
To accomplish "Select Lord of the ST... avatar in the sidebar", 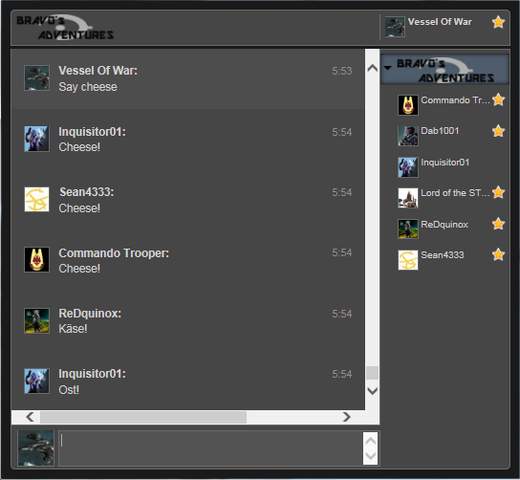I will pos(408,198).
